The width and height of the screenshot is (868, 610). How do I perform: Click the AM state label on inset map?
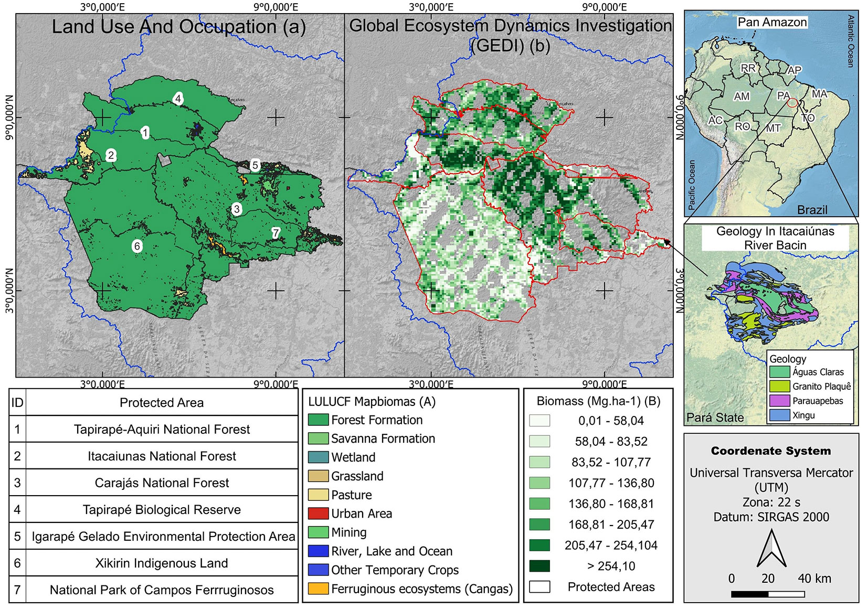pos(742,97)
